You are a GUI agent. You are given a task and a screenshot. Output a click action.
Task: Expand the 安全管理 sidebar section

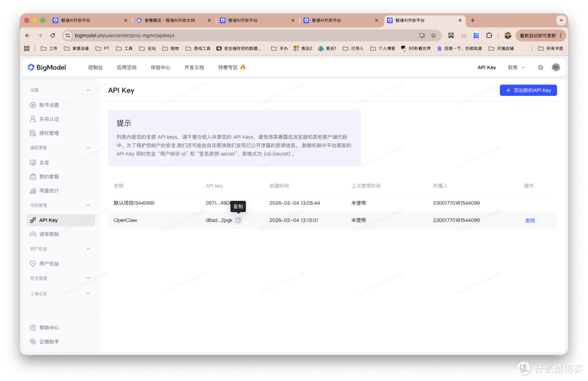88,278
